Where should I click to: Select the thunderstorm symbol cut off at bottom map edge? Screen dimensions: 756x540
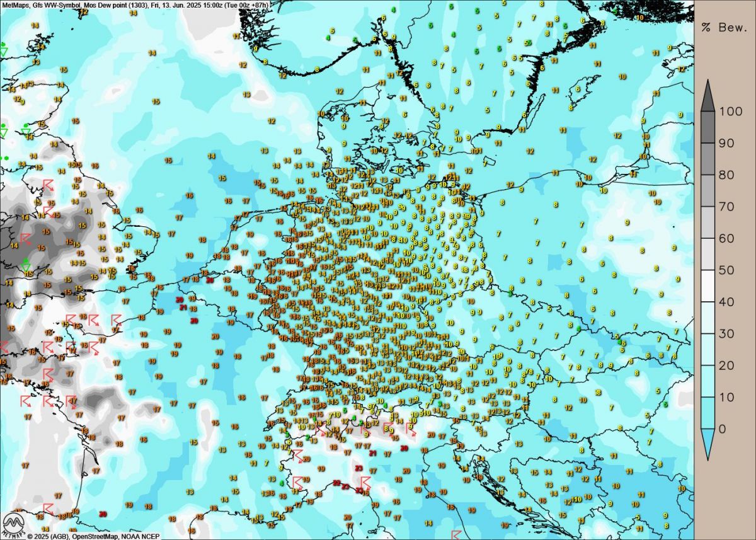456,535
